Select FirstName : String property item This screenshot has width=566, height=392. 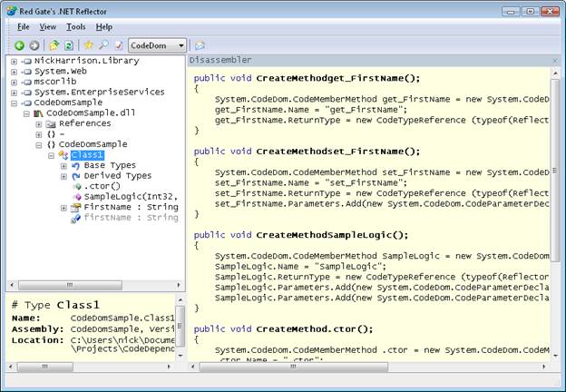tap(131, 207)
